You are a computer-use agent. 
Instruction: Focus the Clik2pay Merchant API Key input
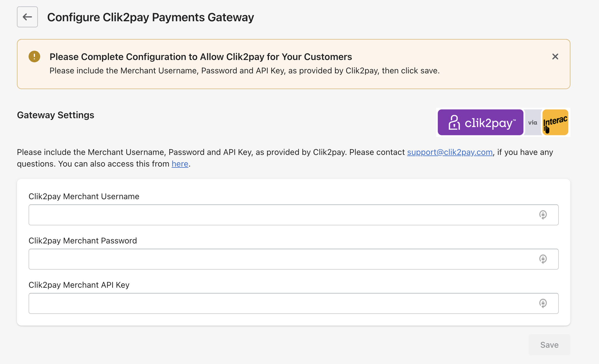[280, 303]
